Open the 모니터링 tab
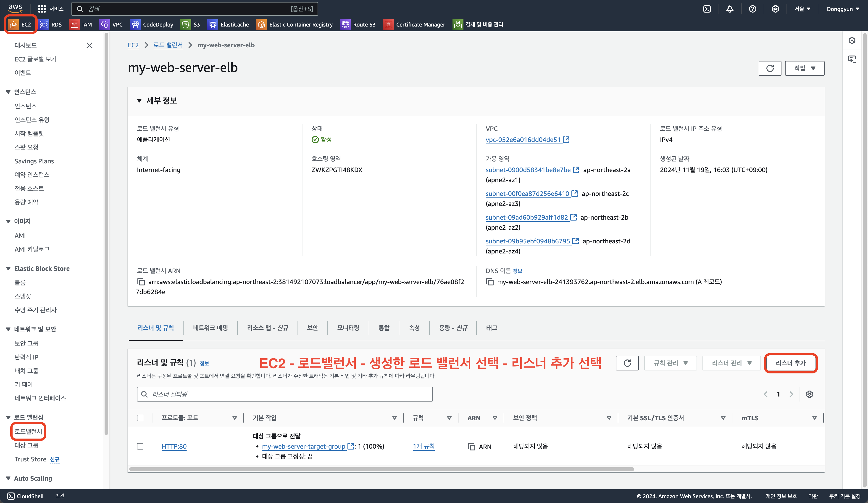The width and height of the screenshot is (868, 503). click(x=348, y=327)
